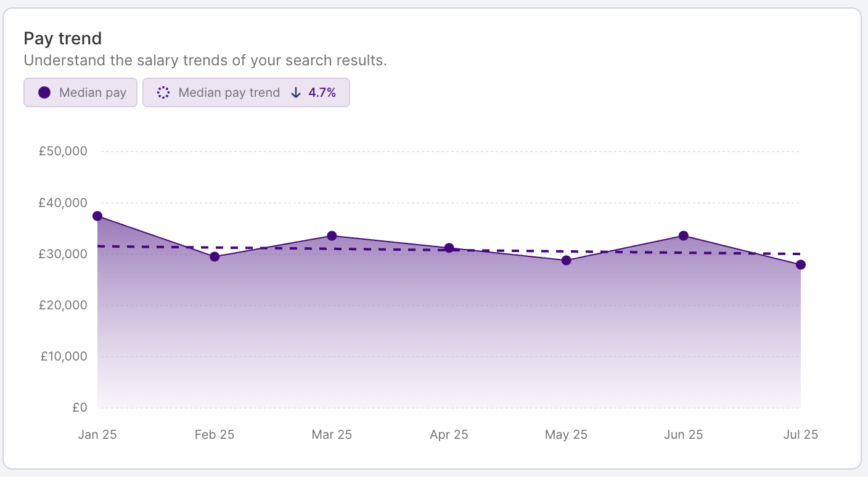Select the Mar 25 data point
Viewport: 868px width, 477px height.
tap(332, 236)
